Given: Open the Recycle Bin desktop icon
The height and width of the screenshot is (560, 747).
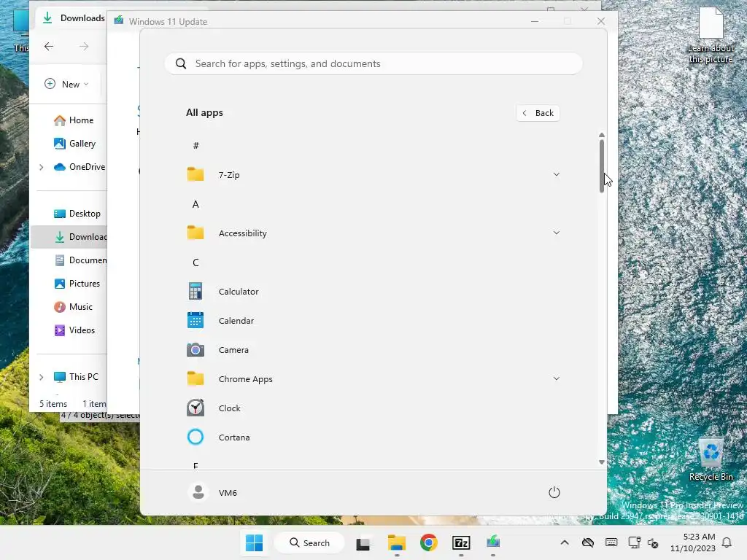Looking at the screenshot, I should tap(711, 459).
